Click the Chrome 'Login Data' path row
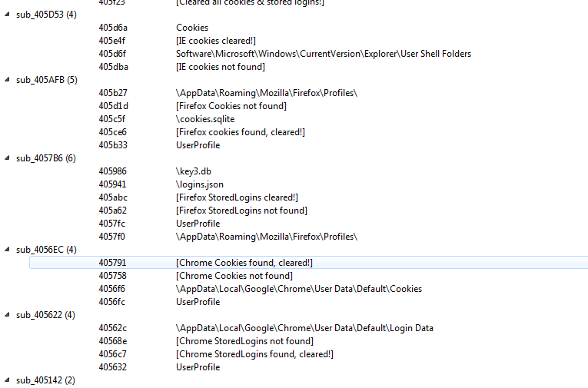The height and width of the screenshot is (388, 588). [304, 328]
